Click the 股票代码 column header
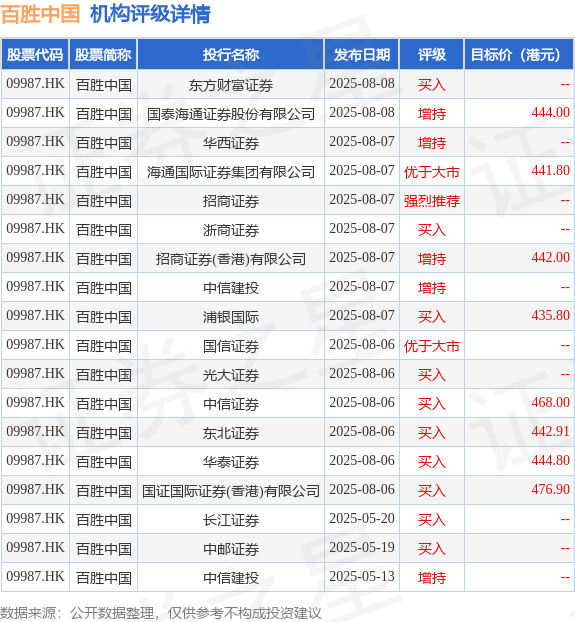 tap(35, 54)
